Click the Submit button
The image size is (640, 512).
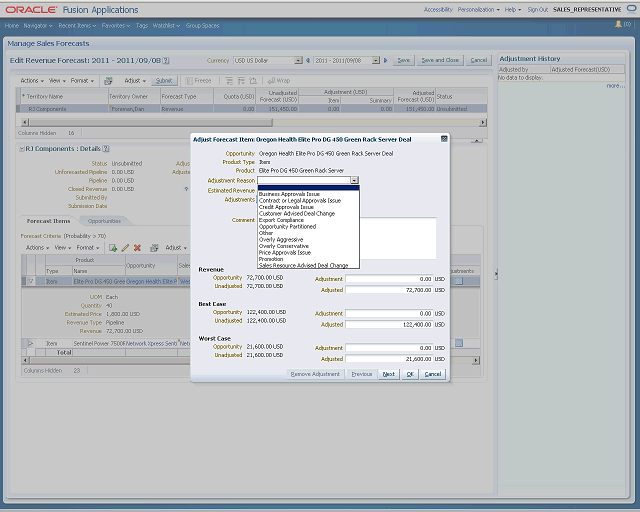tap(164, 81)
